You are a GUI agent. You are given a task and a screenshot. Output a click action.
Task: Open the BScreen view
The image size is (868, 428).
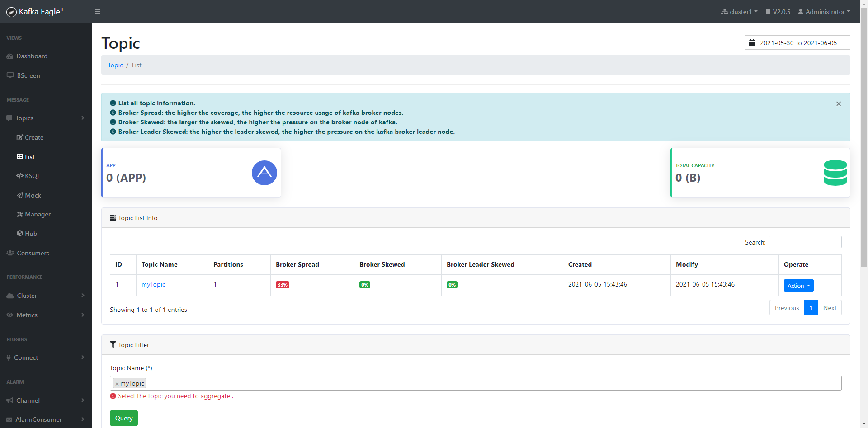click(28, 75)
